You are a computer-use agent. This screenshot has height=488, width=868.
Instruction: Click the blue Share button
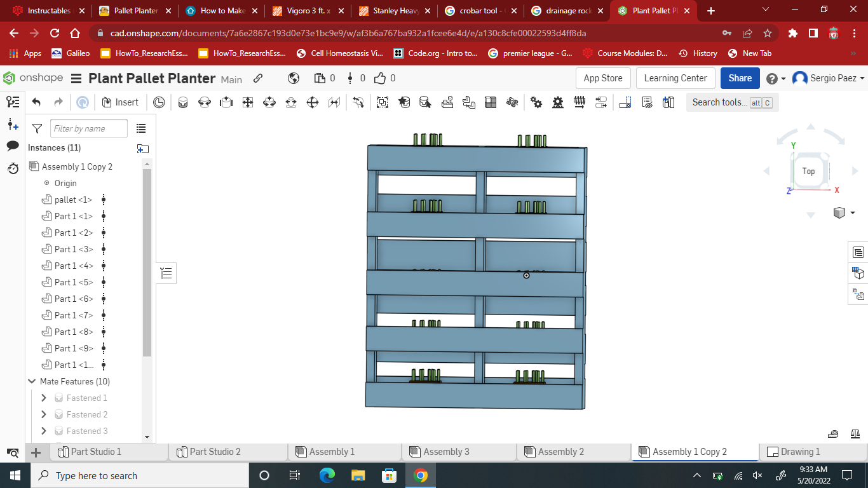tap(740, 78)
